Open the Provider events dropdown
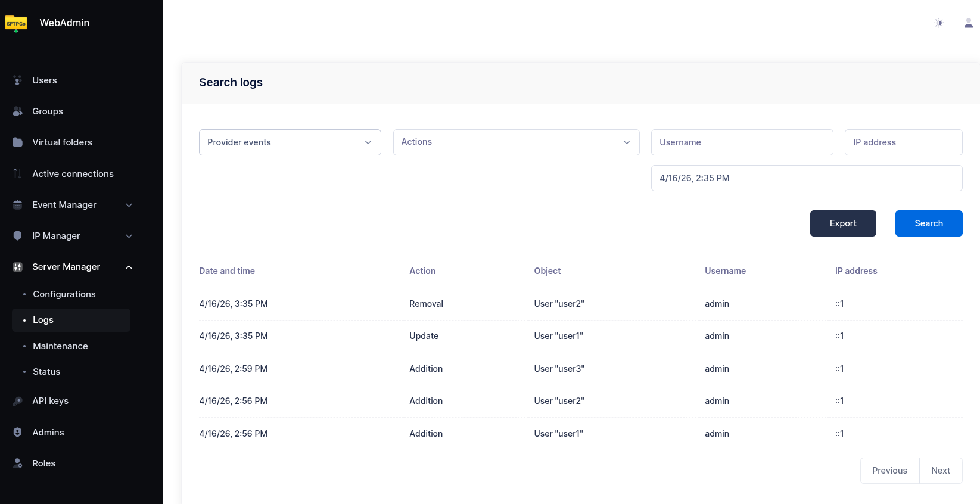Screen dimensions: 980x504 click(290, 142)
